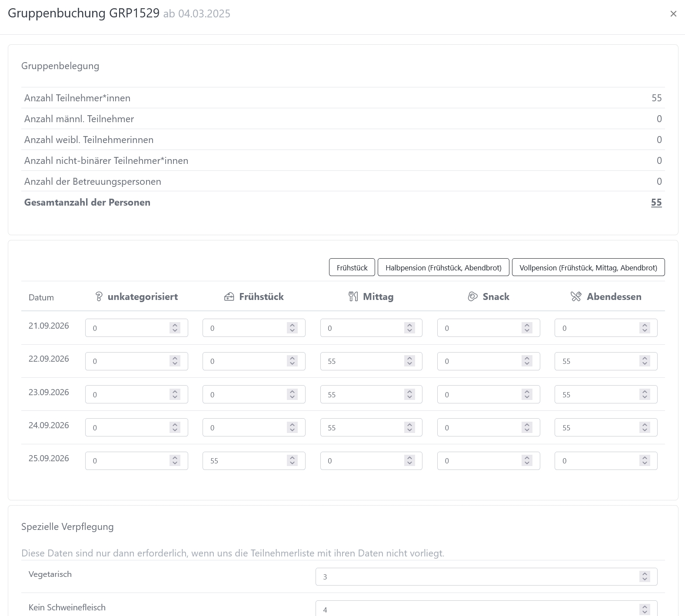Screen dimensions: 685x616
Task: Adjust the Mittag stepper for 24.09.2026
Action: point(409,428)
